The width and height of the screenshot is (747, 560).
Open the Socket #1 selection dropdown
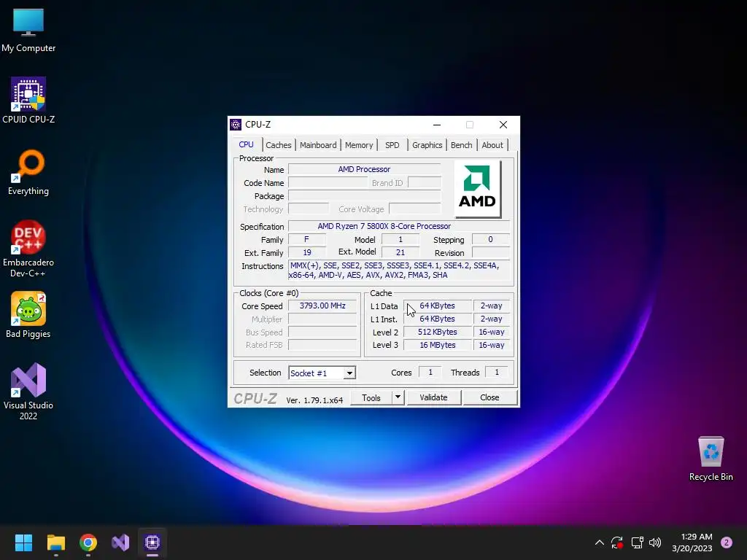[x=322, y=373]
